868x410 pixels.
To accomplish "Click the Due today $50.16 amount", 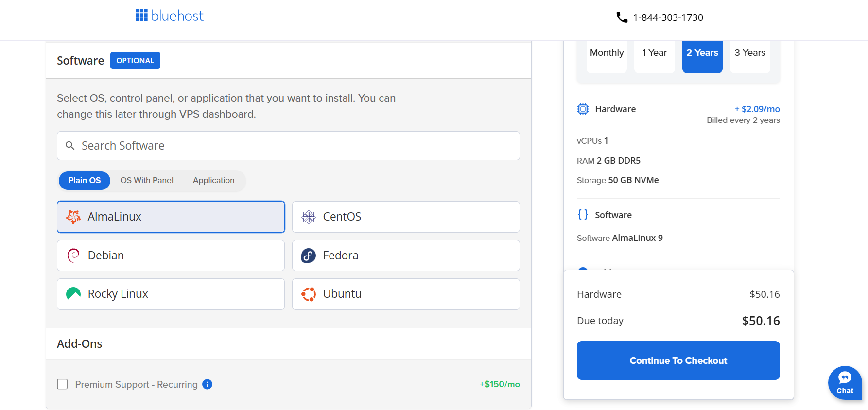I will pyautogui.click(x=761, y=321).
